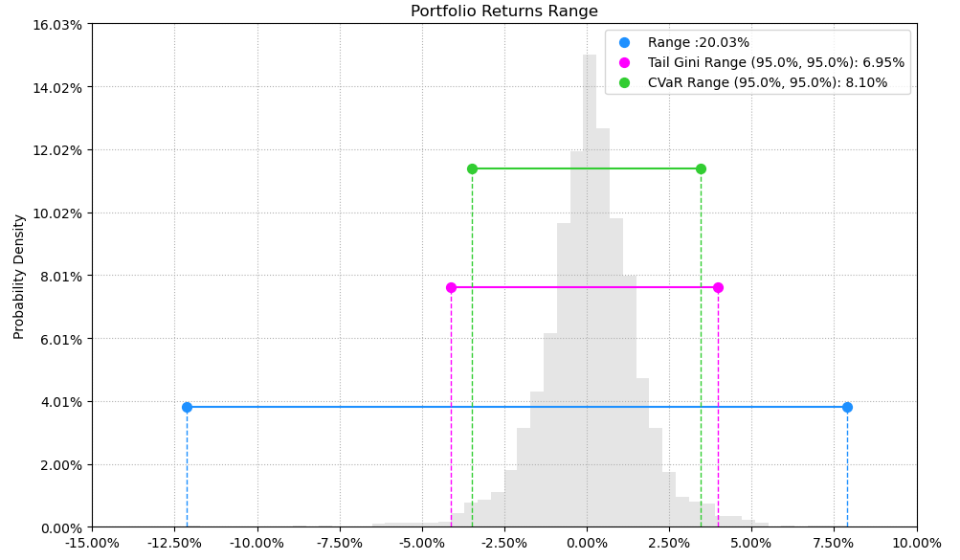The width and height of the screenshot is (960, 560).
Task: Click the green CVaR legend marker
Action: [624, 82]
